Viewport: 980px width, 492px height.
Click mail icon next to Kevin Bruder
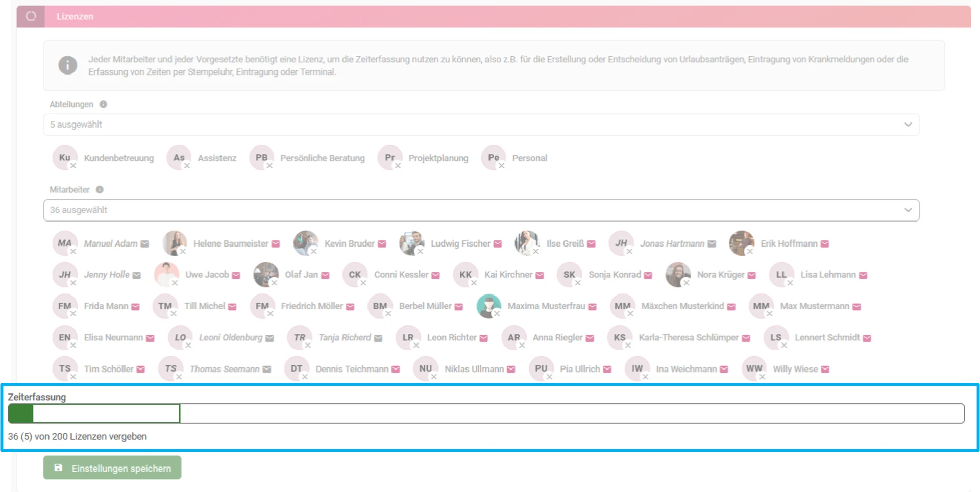pyautogui.click(x=382, y=244)
